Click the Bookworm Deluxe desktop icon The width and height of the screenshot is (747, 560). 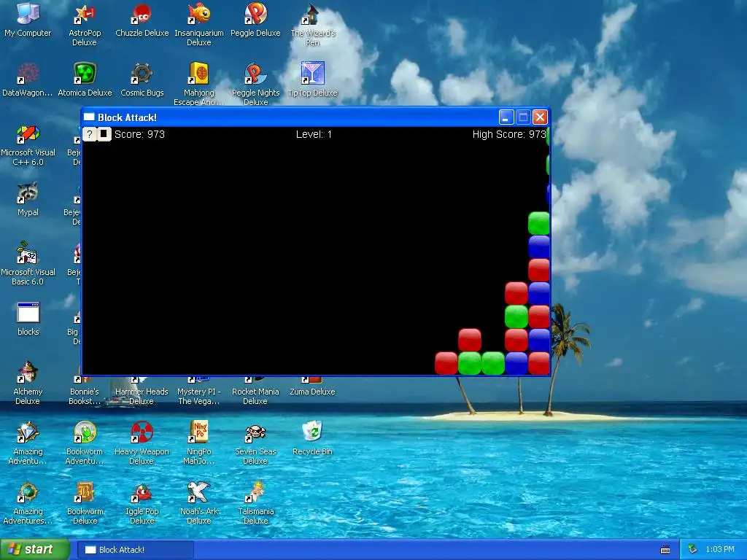[85, 503]
